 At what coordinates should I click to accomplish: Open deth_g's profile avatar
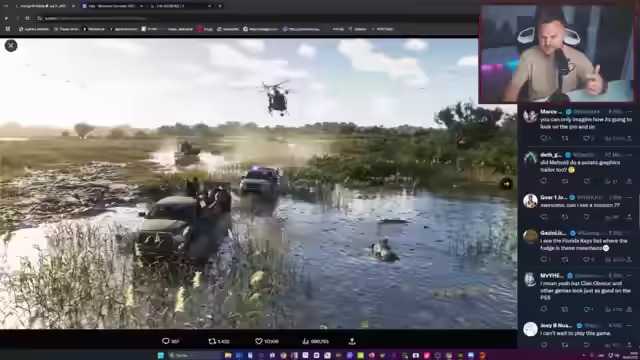(x=530, y=158)
